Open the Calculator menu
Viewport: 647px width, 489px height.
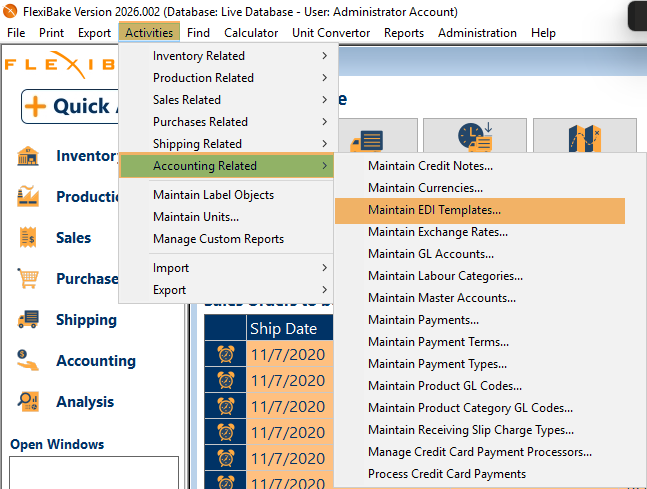(x=251, y=33)
